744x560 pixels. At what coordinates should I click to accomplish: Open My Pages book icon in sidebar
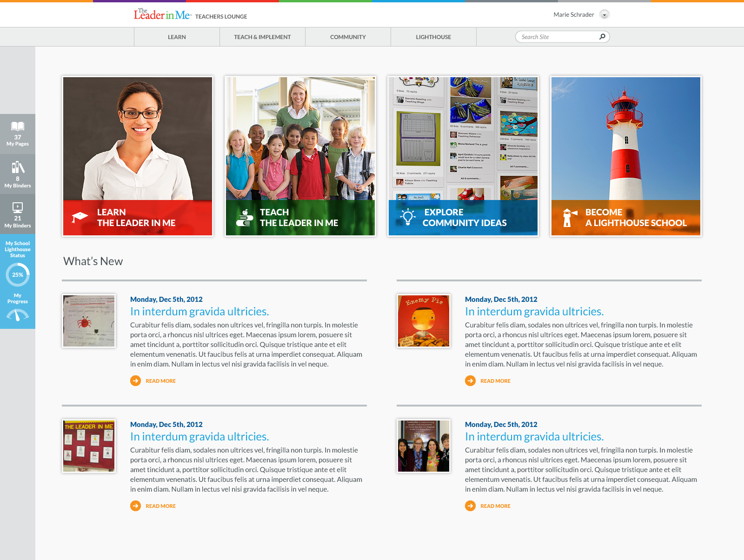(18, 126)
